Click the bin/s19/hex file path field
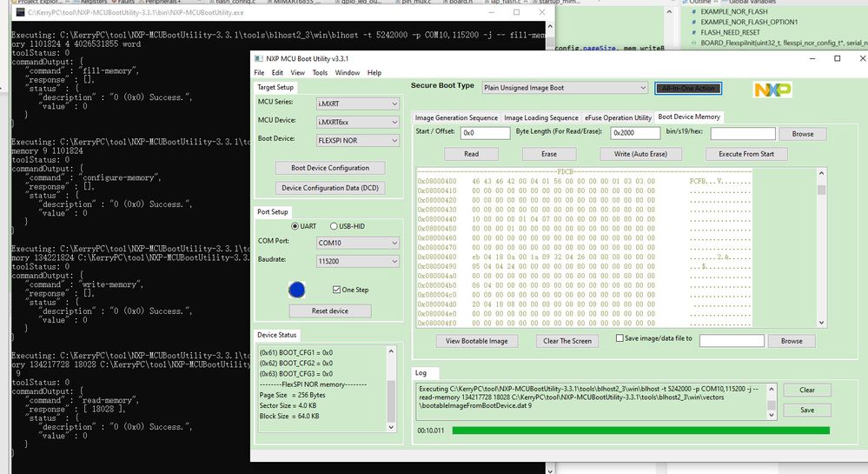The image size is (868, 474). click(x=743, y=134)
